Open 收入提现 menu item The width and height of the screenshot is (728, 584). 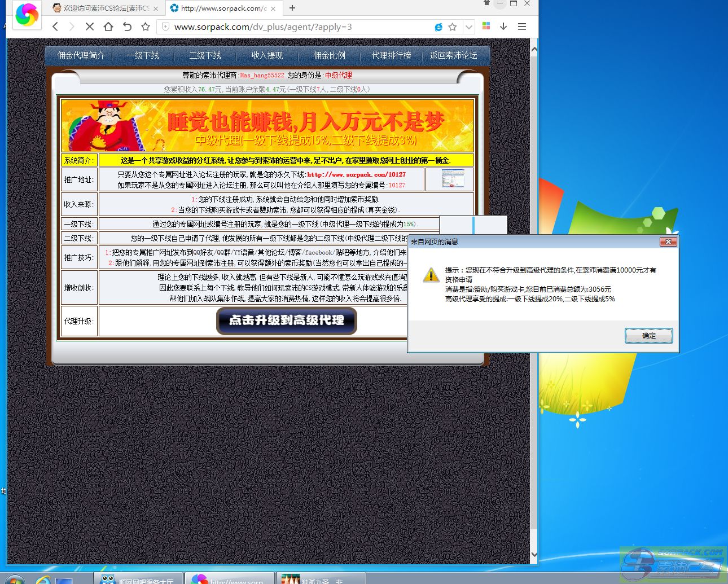267,55
